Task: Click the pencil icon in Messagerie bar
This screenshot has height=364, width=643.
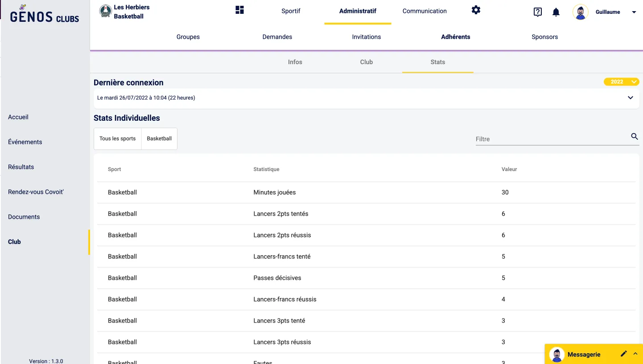Action: pos(623,354)
